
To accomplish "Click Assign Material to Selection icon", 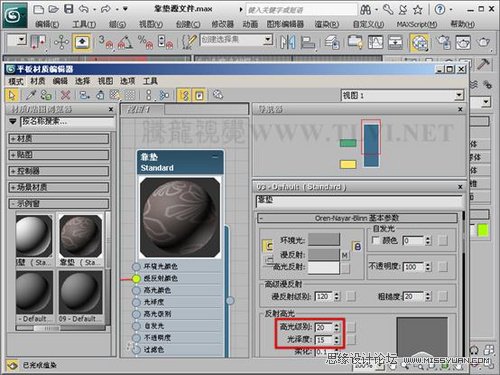I will click(x=46, y=95).
